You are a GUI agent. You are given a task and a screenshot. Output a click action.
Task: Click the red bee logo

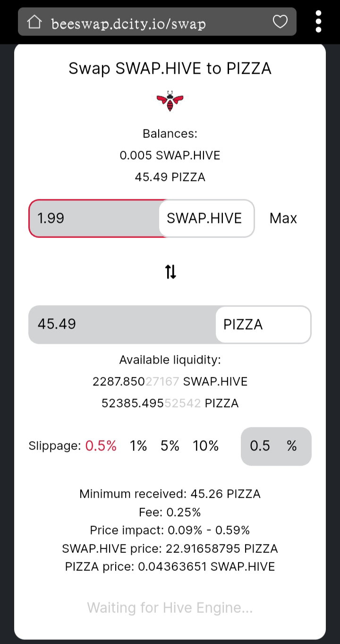pos(170,101)
